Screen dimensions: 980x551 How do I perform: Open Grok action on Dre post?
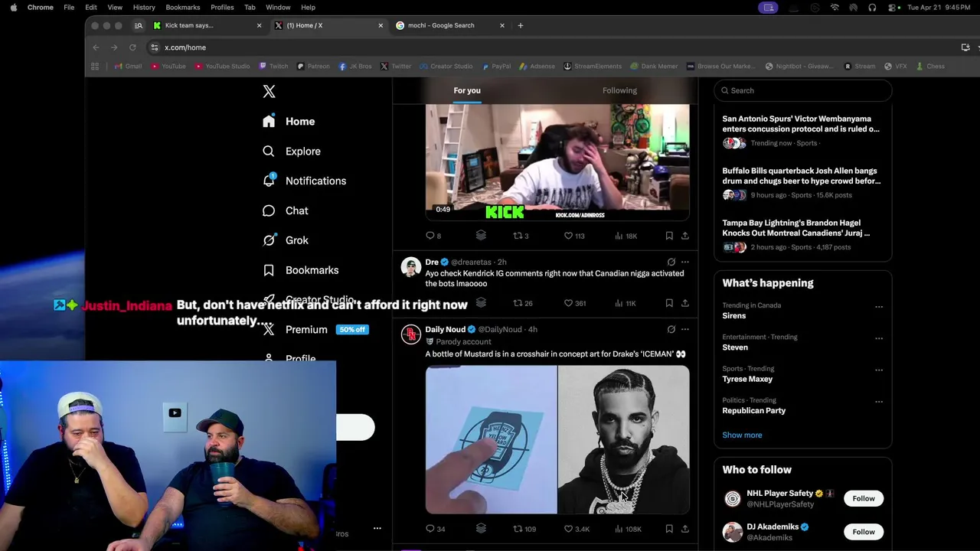coord(671,262)
